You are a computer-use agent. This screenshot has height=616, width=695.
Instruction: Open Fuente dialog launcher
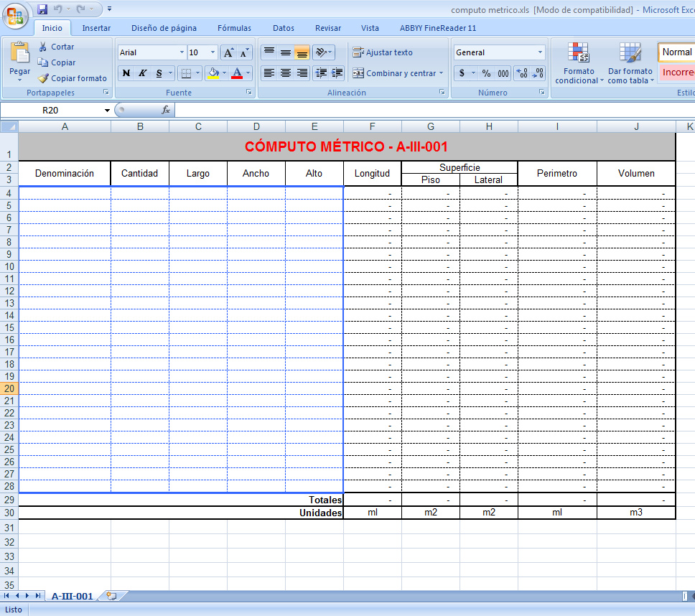pyautogui.click(x=248, y=92)
